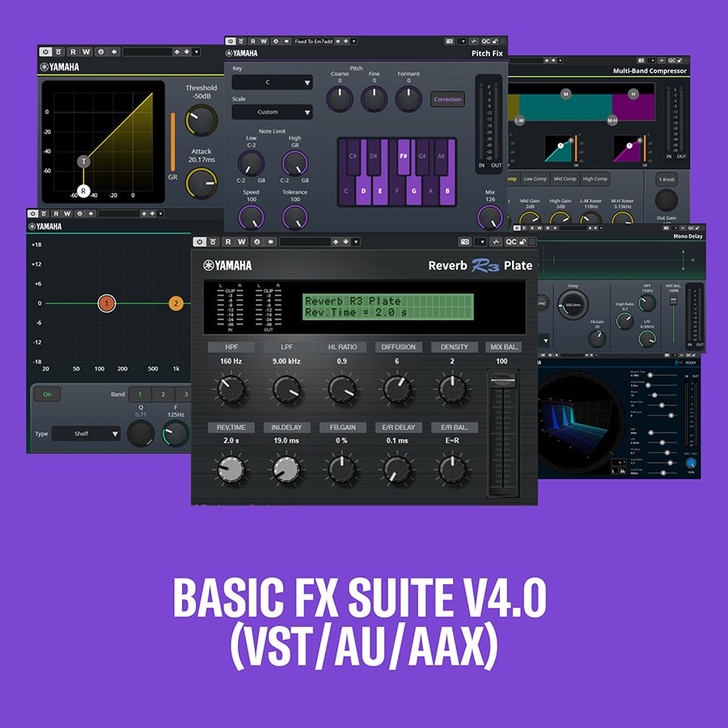This screenshot has width=728, height=728.
Task: Click the Correction button in Pitch Fix
Action: [447, 99]
